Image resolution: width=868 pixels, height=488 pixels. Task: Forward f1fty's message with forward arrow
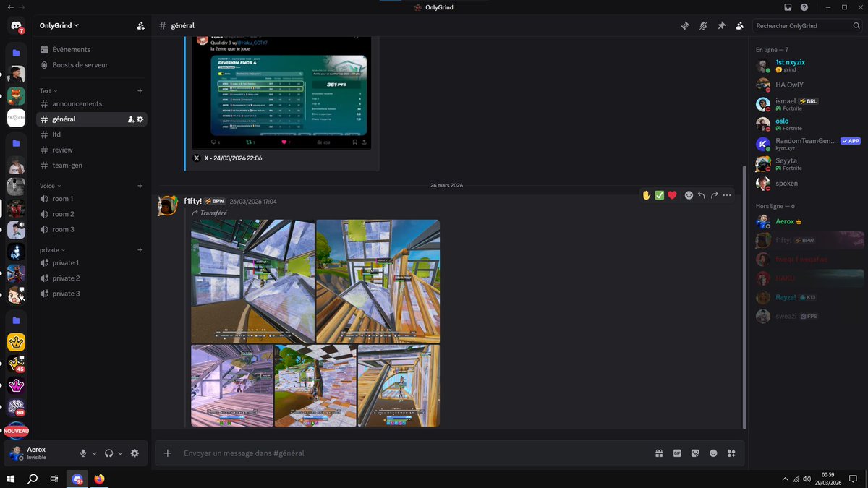pyautogui.click(x=715, y=195)
